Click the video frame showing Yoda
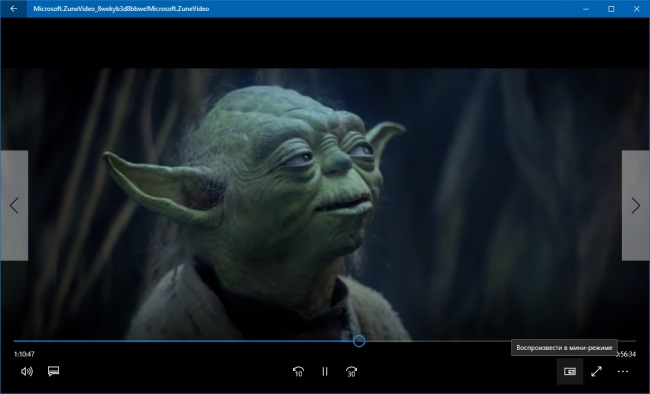This screenshot has width=650, height=394. [x=325, y=204]
